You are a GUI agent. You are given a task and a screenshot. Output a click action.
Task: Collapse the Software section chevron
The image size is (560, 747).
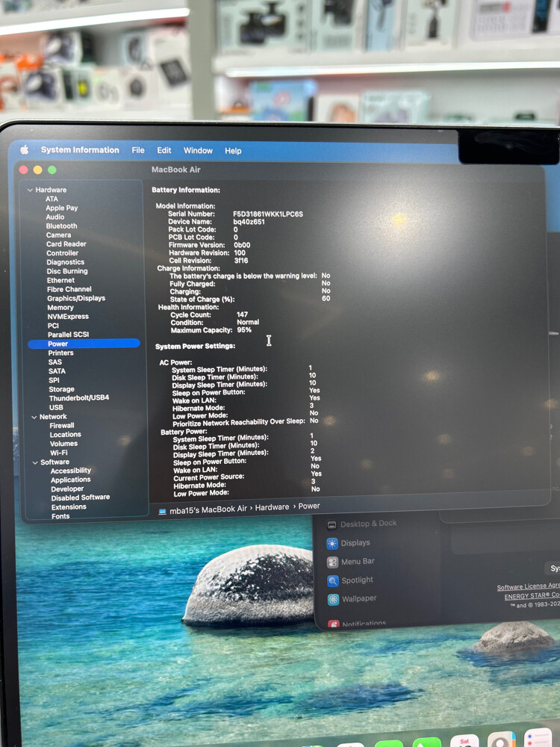click(x=35, y=462)
